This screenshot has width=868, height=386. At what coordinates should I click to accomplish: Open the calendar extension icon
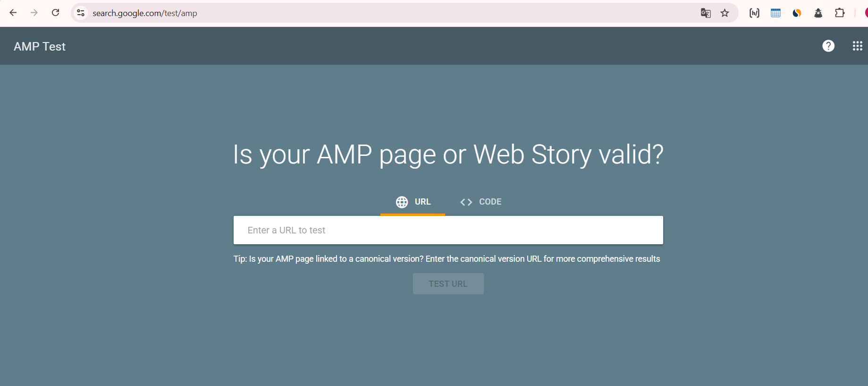(x=775, y=13)
